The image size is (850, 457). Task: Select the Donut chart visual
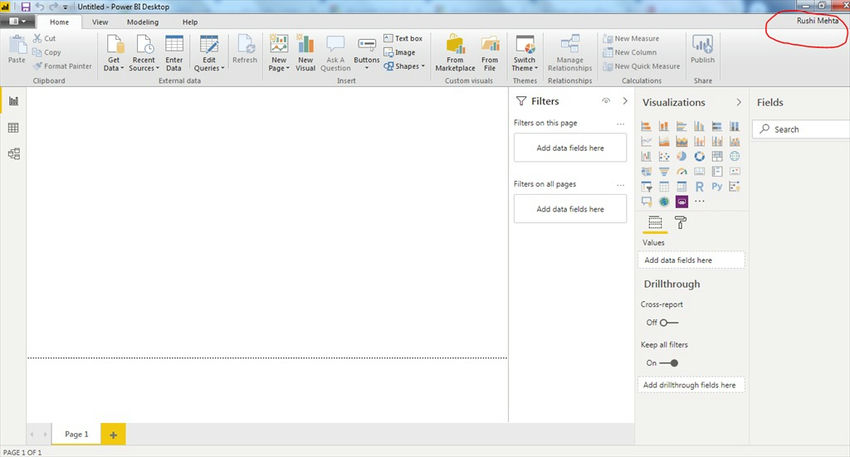click(699, 156)
